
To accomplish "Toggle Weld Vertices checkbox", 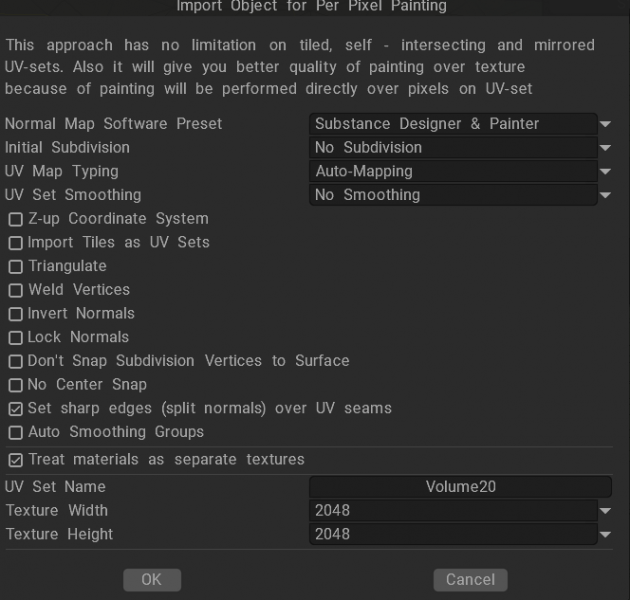I will 15,290.
